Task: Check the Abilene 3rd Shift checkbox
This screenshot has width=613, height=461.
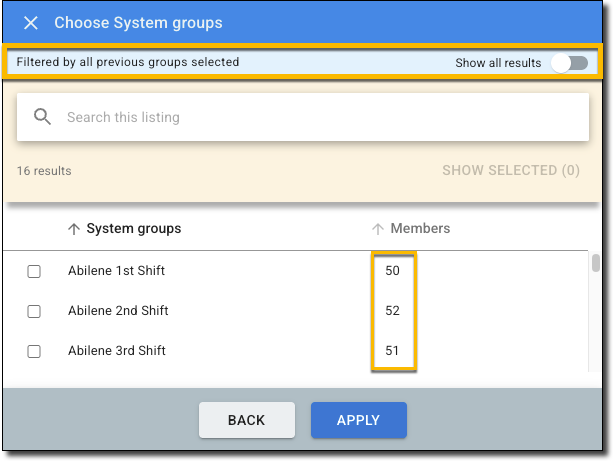Action: [x=34, y=351]
